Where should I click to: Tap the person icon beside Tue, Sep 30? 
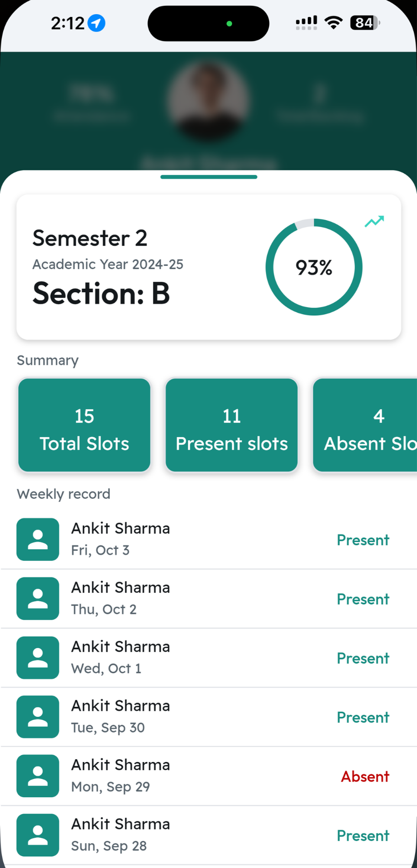tap(38, 717)
